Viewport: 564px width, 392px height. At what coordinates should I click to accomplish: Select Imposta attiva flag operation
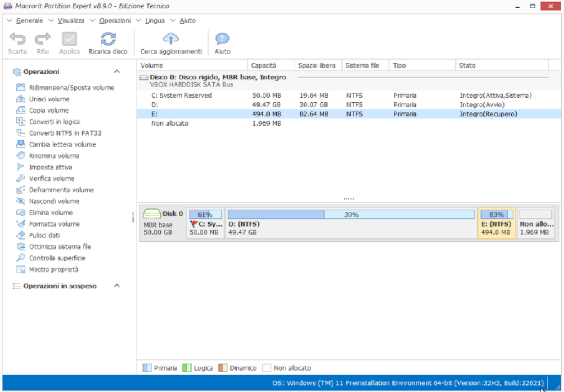pos(44,167)
